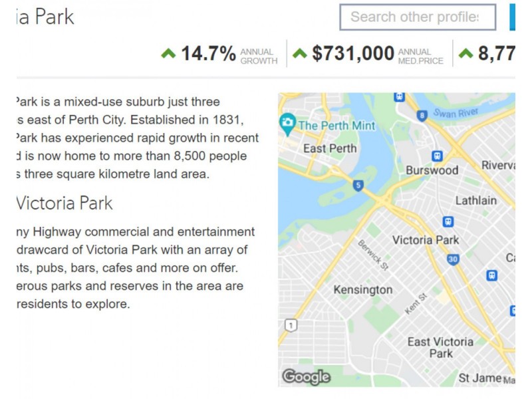Viewport: 532px width, 399px height.
Task: Click the green arrow beside 14.7% growth
Action: (x=168, y=53)
